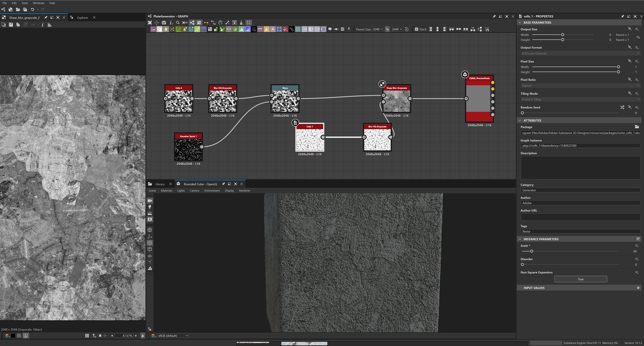Click the Scale slider handle
The width and height of the screenshot is (644, 346).
532,251
